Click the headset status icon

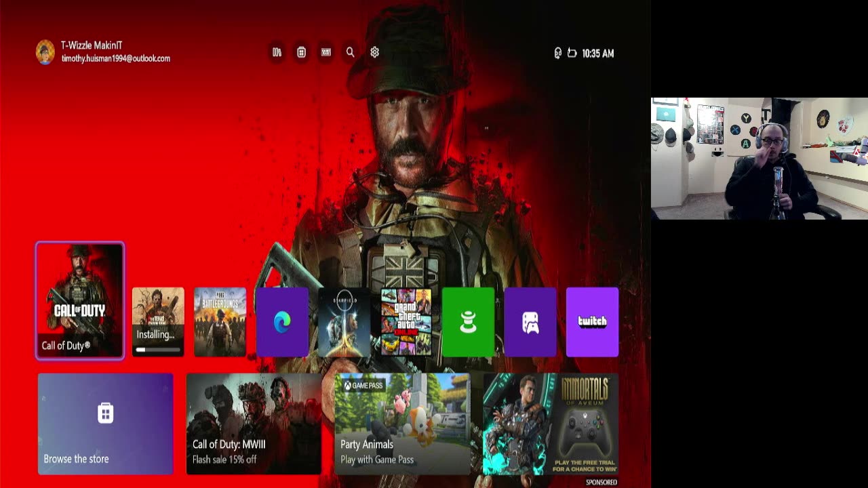tap(557, 53)
